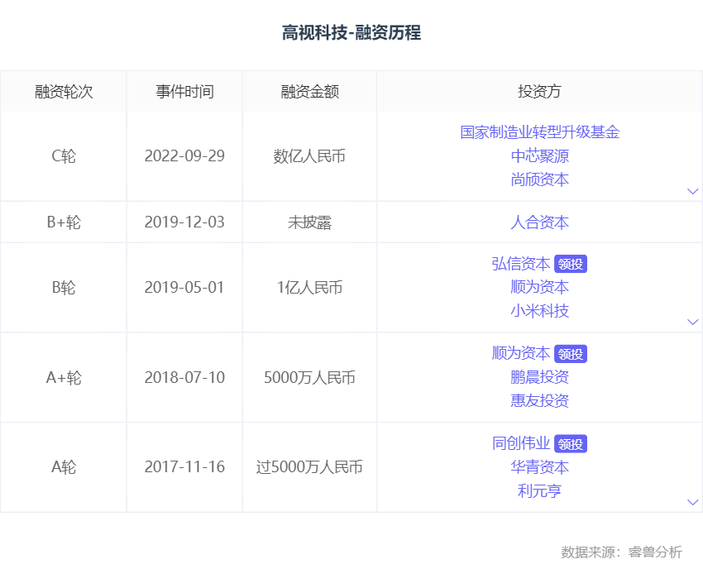
Task: Click the date 2018-07-10
Action: click(x=184, y=377)
